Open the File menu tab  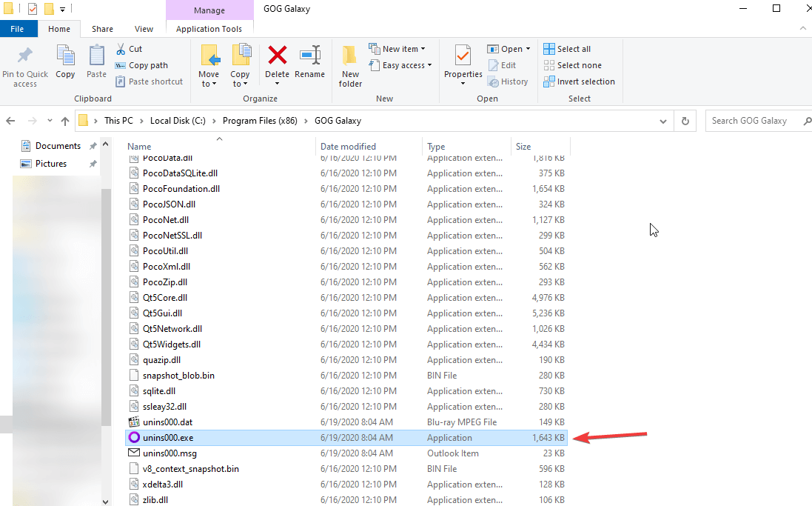[17, 29]
